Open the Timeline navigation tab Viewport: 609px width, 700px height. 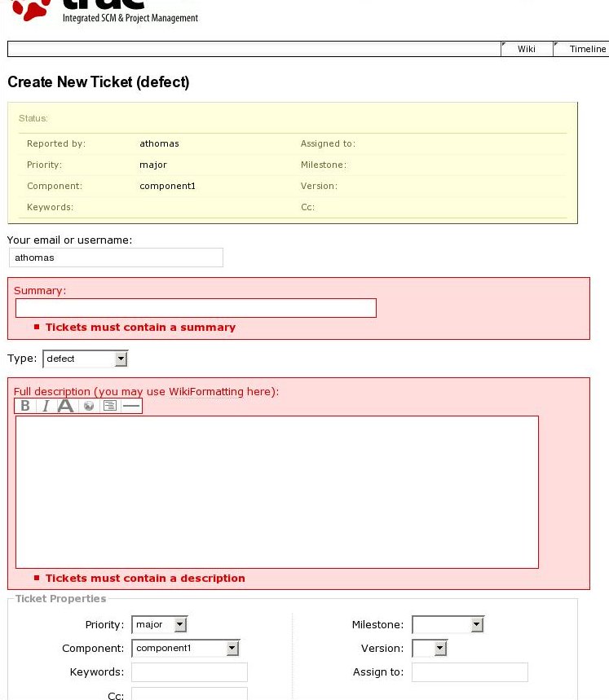tap(586, 49)
